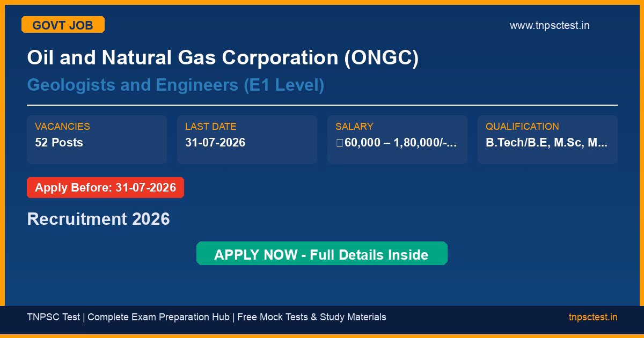The height and width of the screenshot is (338, 644).
Task: Click the TNPSC Test footer tagline text
Action: [x=207, y=317]
